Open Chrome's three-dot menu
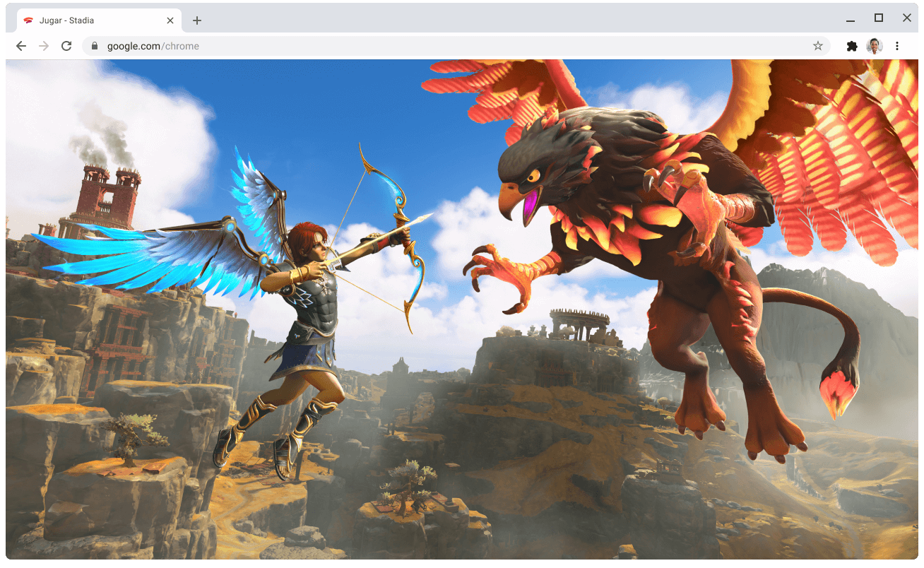Image resolution: width=924 pixels, height=568 pixels. (897, 46)
